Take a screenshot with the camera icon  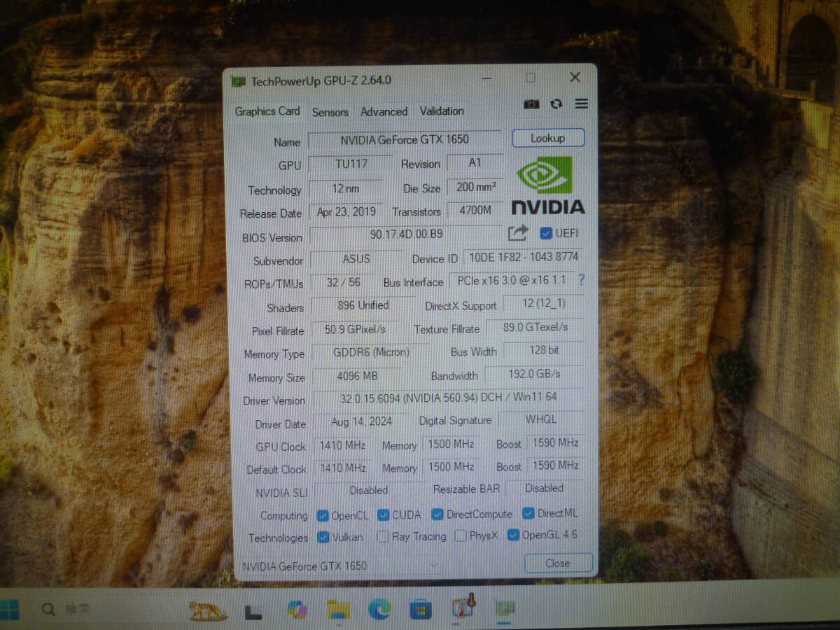pos(531,104)
